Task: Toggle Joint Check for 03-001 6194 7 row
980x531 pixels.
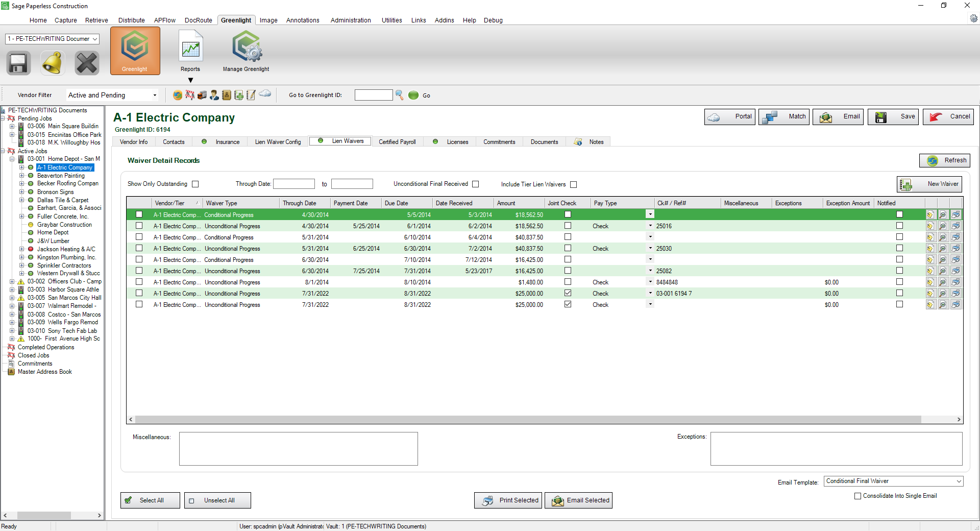Action: pos(568,293)
